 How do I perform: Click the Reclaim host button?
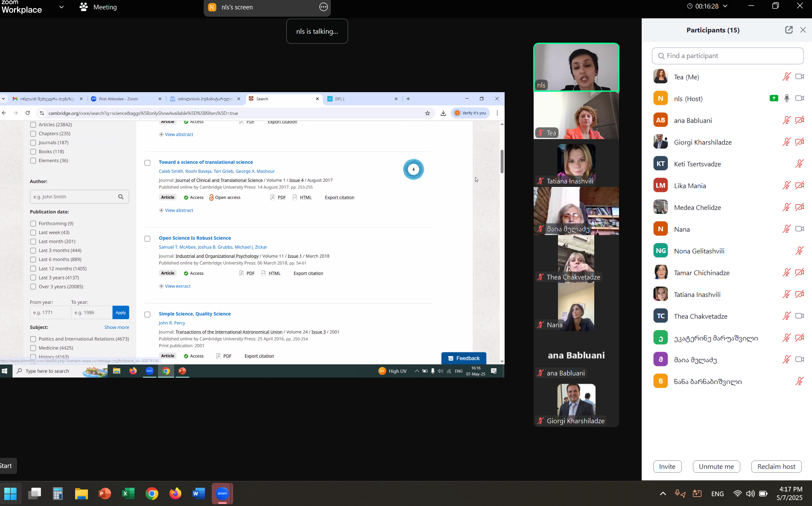click(776, 466)
